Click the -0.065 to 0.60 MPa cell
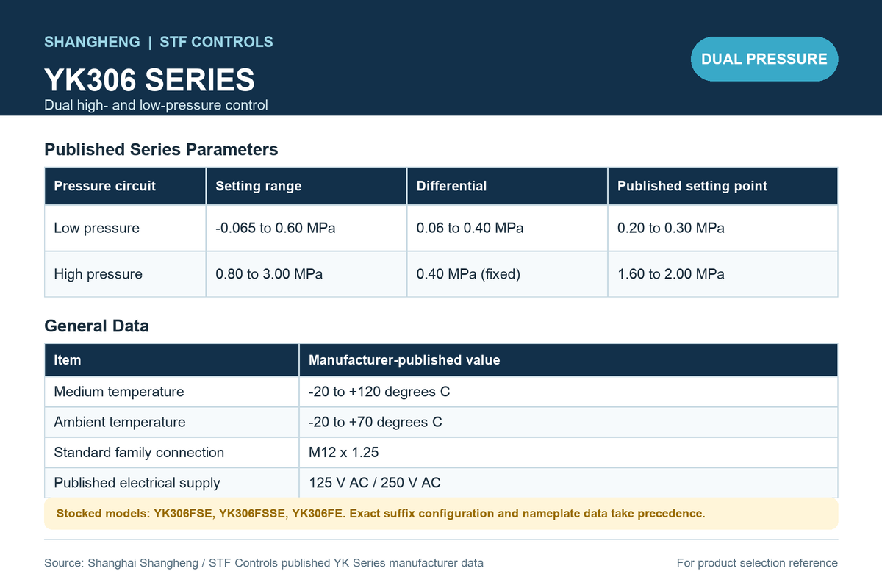882x588 pixels. (306, 228)
